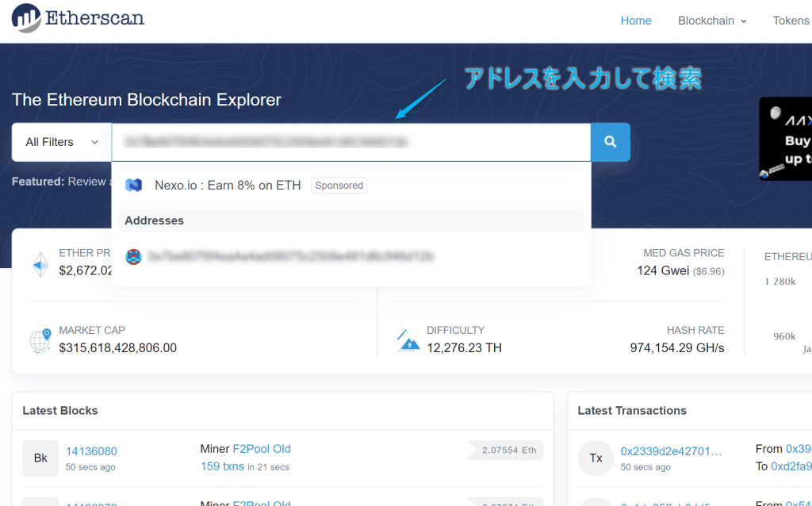Click the Ether price diamond icon
Viewport: 812px width, 506px height.
coord(41,264)
